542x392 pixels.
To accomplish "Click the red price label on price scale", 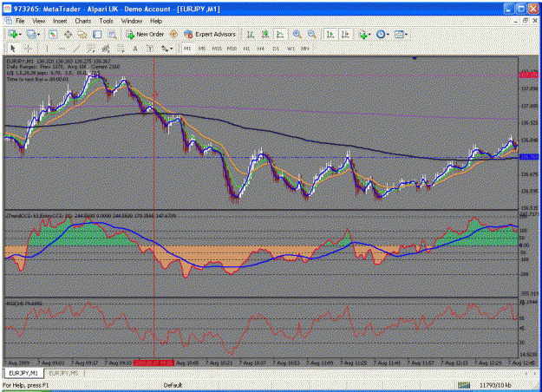I will coord(529,75).
